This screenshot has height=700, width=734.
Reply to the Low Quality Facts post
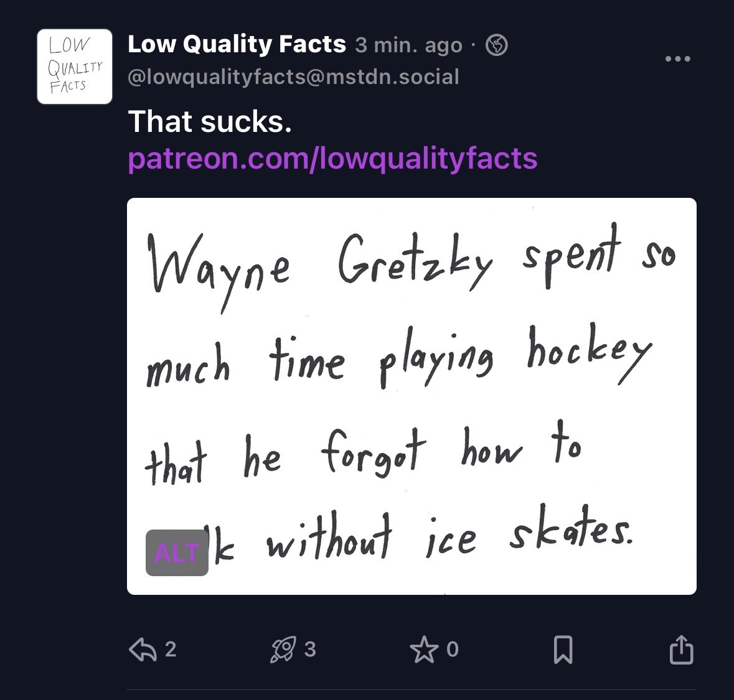(142, 650)
